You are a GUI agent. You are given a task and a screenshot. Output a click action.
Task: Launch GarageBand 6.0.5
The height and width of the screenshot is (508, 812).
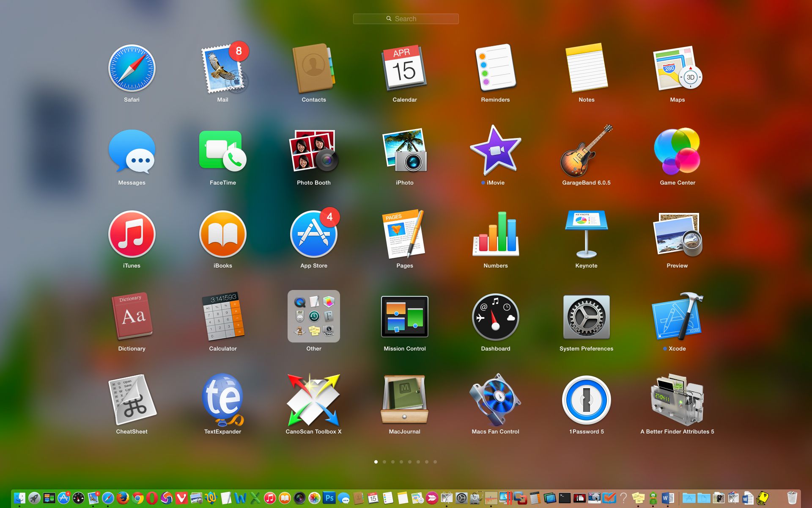(585, 154)
